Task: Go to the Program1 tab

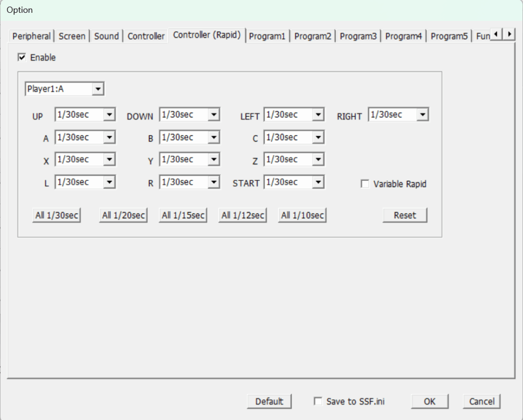Action: (x=267, y=36)
